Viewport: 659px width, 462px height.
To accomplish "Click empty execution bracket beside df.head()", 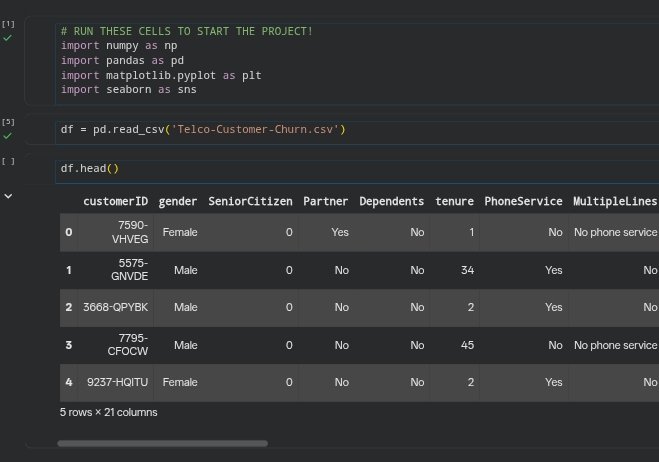I will [x=8, y=161].
